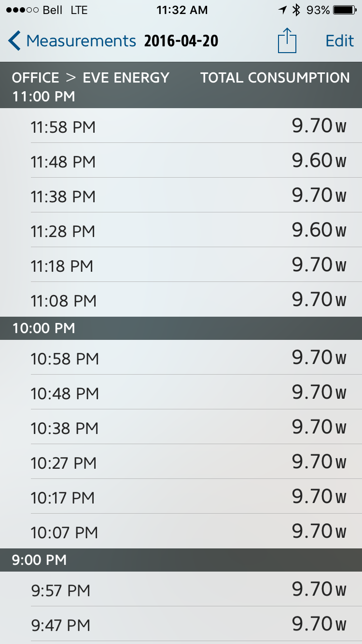The image size is (362, 644).
Task: Open the 11:58 PM measurement row
Action: pos(181,126)
